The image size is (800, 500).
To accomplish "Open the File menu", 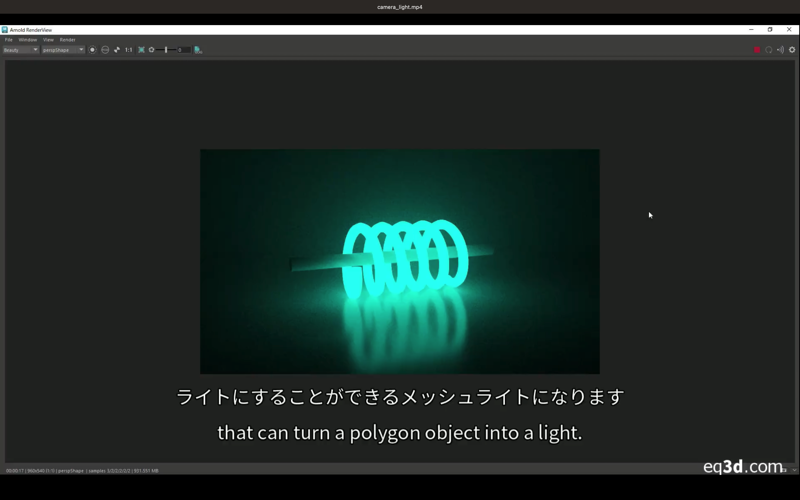I will (9, 40).
